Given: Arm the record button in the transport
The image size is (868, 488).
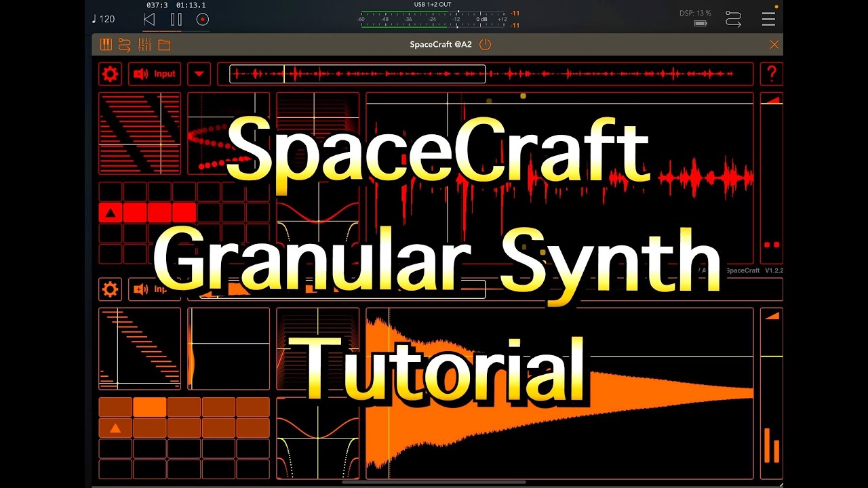Looking at the screenshot, I should tap(202, 20).
